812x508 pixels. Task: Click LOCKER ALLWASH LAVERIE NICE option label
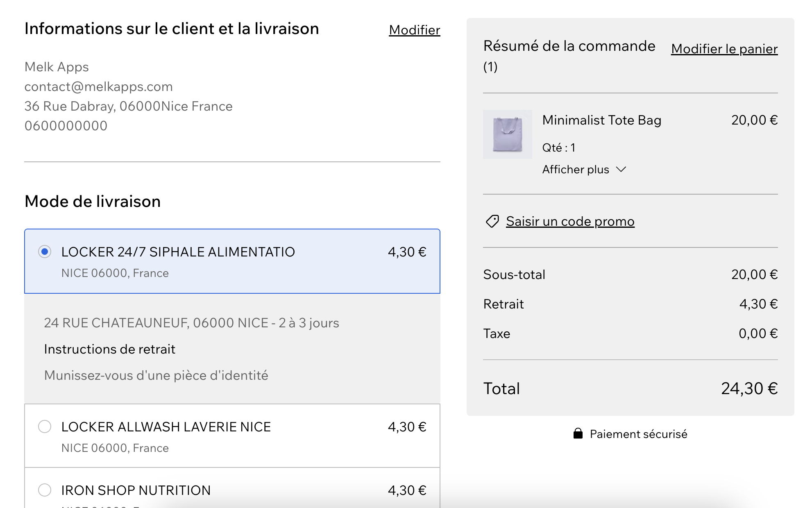(x=166, y=427)
